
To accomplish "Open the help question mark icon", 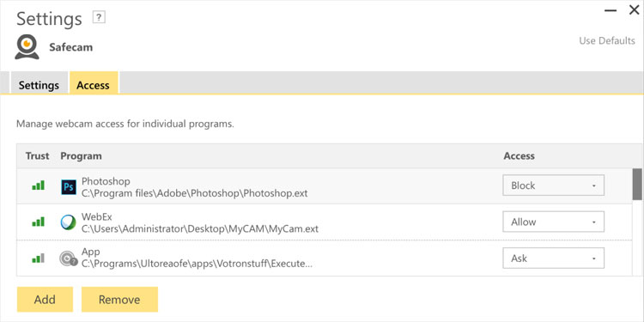I will tap(99, 18).
